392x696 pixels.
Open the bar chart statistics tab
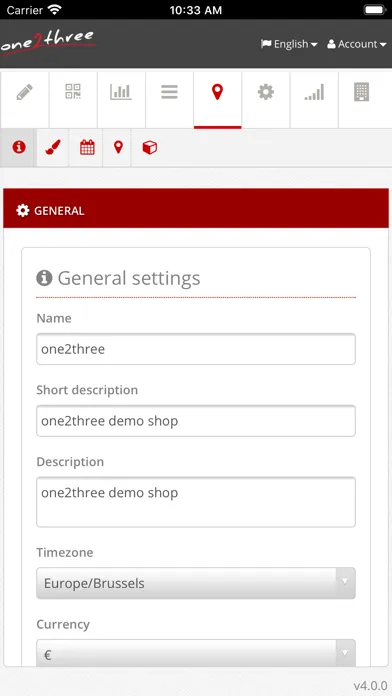[x=121, y=100]
